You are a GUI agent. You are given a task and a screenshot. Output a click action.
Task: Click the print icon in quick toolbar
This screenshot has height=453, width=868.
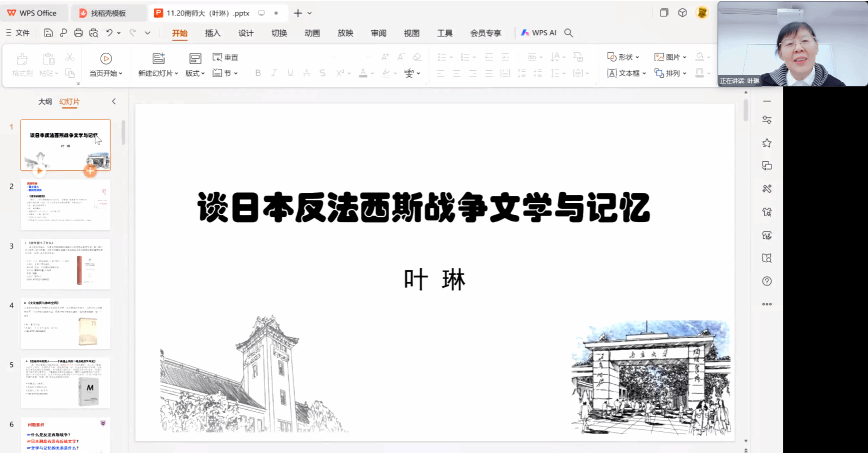pyautogui.click(x=78, y=33)
